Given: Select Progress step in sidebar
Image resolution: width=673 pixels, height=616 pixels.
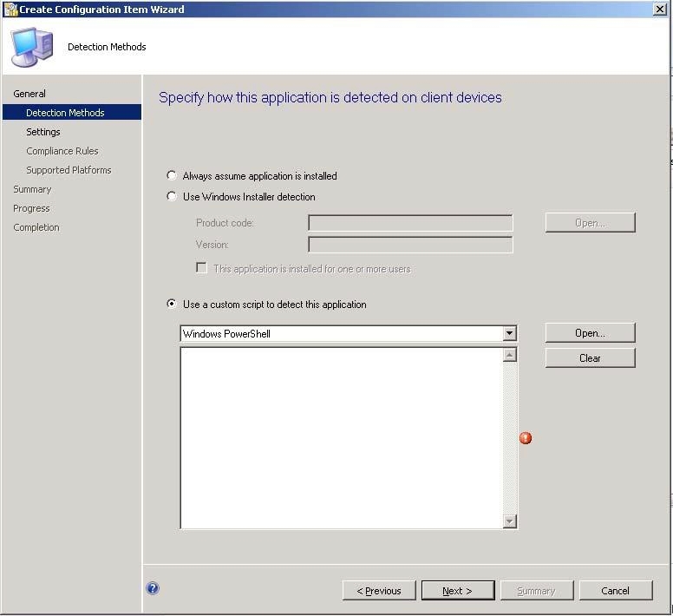Looking at the screenshot, I should (31, 208).
